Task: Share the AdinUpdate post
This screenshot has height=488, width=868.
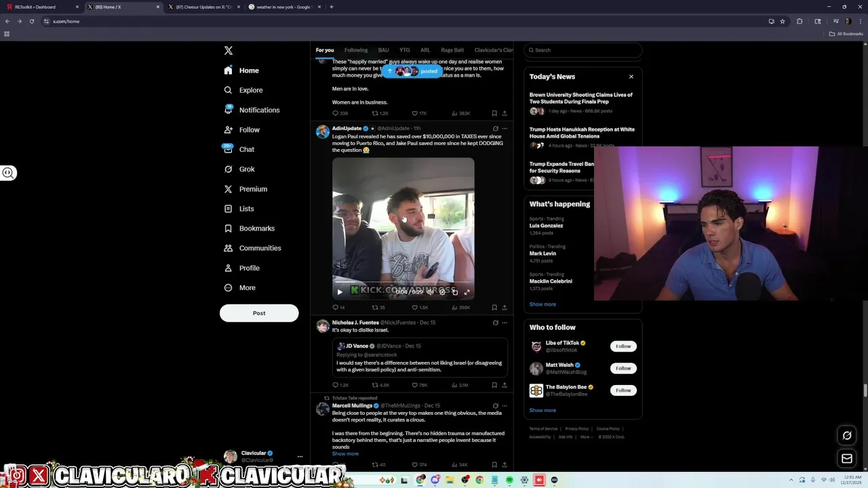Action: (x=504, y=307)
